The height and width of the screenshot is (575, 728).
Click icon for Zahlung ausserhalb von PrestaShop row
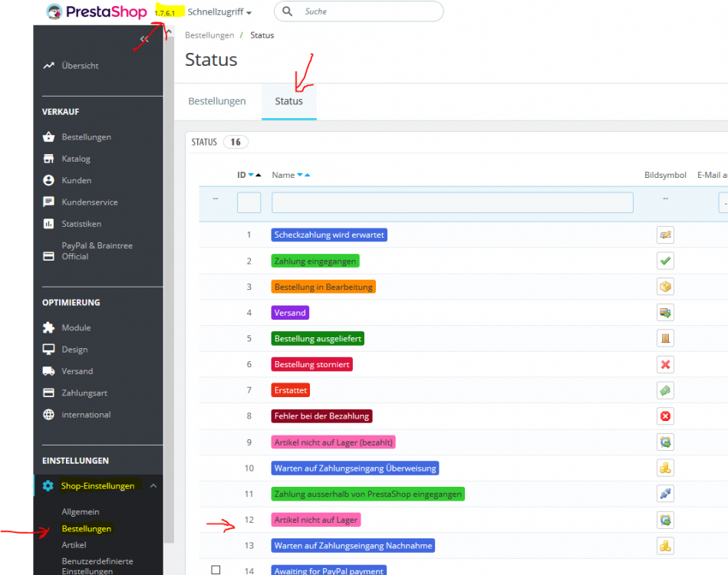click(665, 494)
